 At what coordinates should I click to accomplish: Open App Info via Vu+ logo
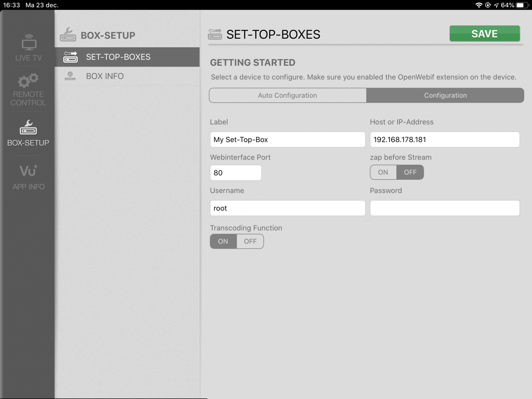tap(28, 171)
